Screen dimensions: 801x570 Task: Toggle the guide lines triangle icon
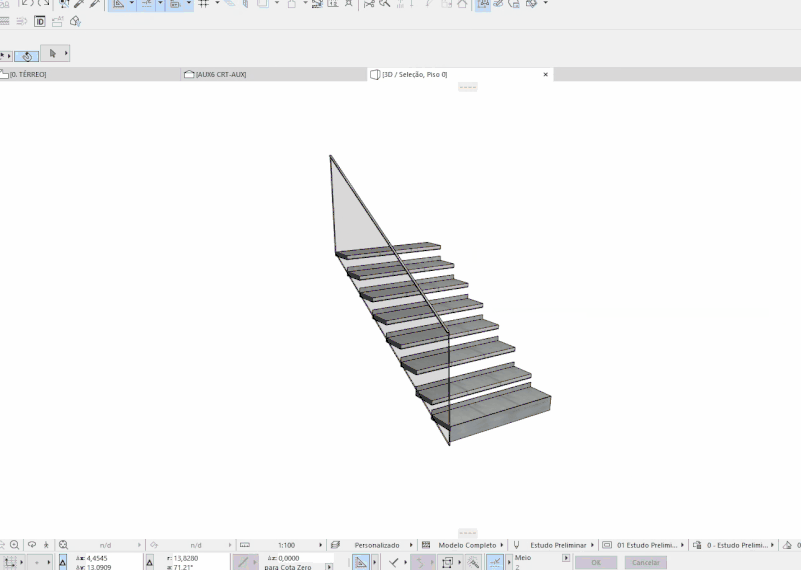(119, 4)
